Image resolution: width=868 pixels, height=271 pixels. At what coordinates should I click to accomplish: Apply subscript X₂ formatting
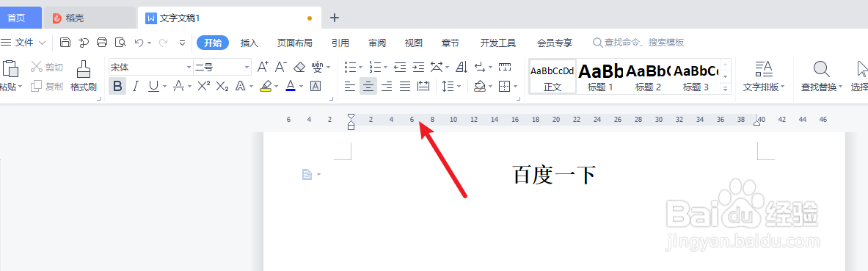coord(222,86)
